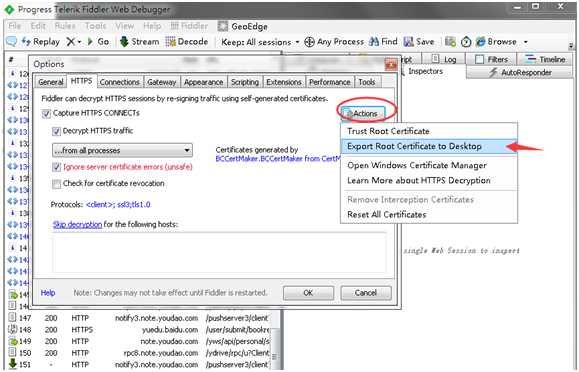
Task: Click Replay in the toolbar
Action: coord(41,42)
